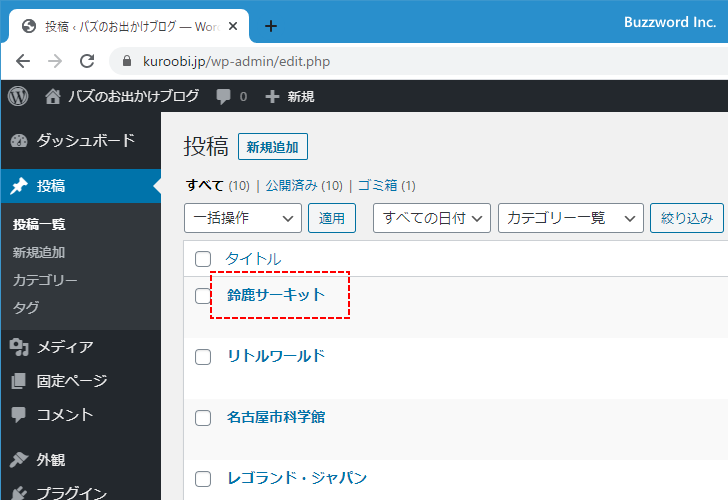Viewport: 728px width, 500px height.
Task: Click the plus icon for 新規 in admin bar
Action: tap(272, 97)
